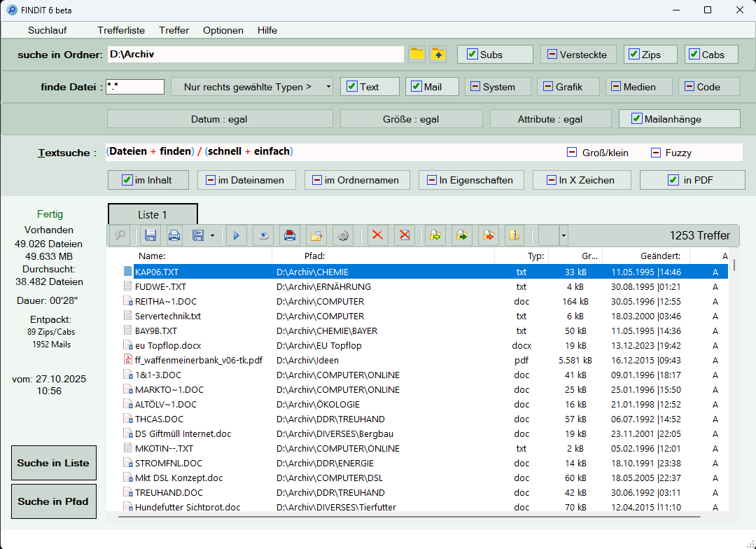Switch to the Liste 1 tab
The image size is (756, 549).
click(x=153, y=214)
